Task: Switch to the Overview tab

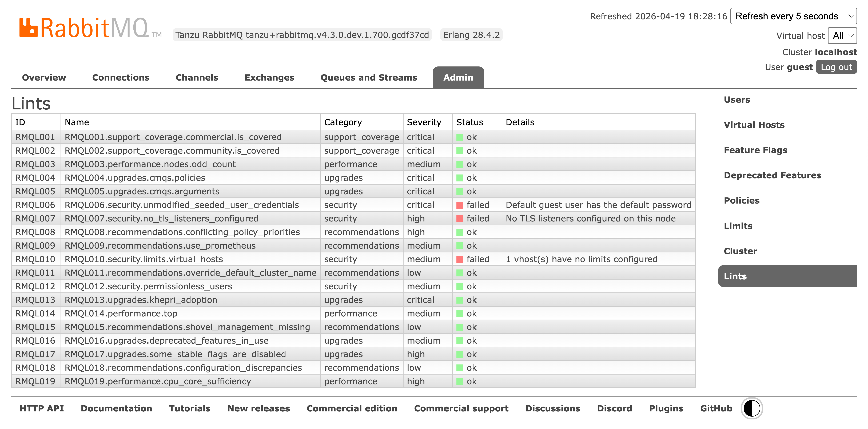Action: tap(44, 78)
